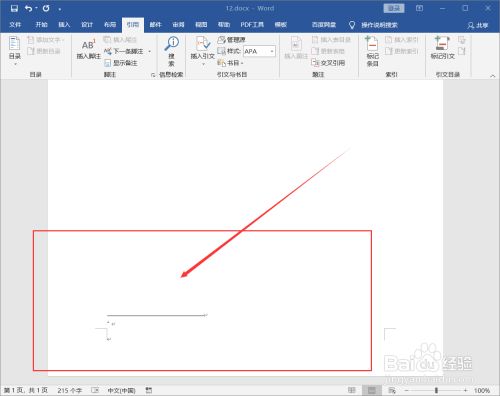Image resolution: width=500 pixels, height=396 pixels.
Task: Switch to the 布局 (Layout) tab
Action: pyautogui.click(x=110, y=25)
